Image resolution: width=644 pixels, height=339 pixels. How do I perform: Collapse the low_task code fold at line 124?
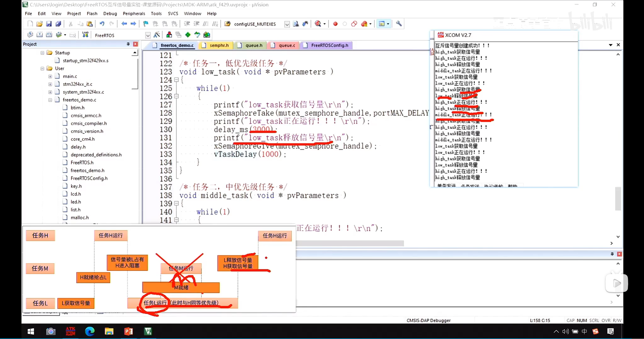(x=176, y=80)
